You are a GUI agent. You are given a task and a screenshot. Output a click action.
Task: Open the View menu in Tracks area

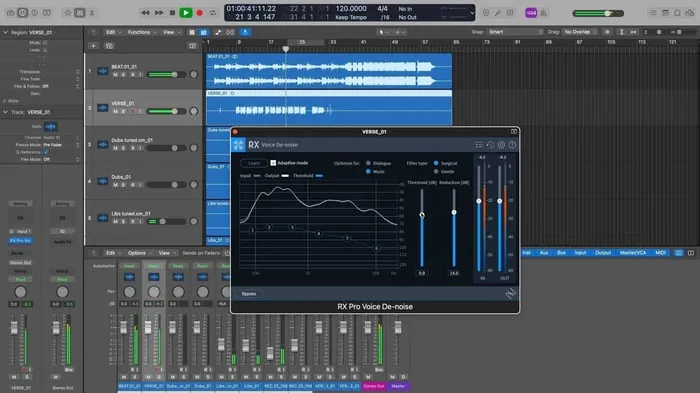(171, 32)
